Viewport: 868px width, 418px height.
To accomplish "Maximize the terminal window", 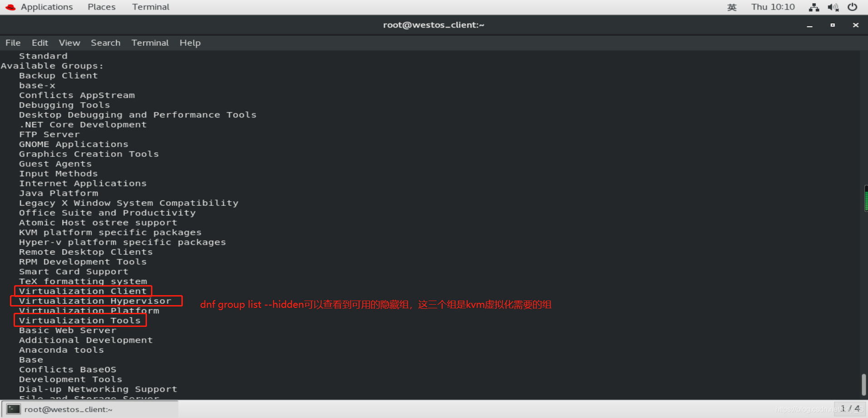I will (833, 25).
